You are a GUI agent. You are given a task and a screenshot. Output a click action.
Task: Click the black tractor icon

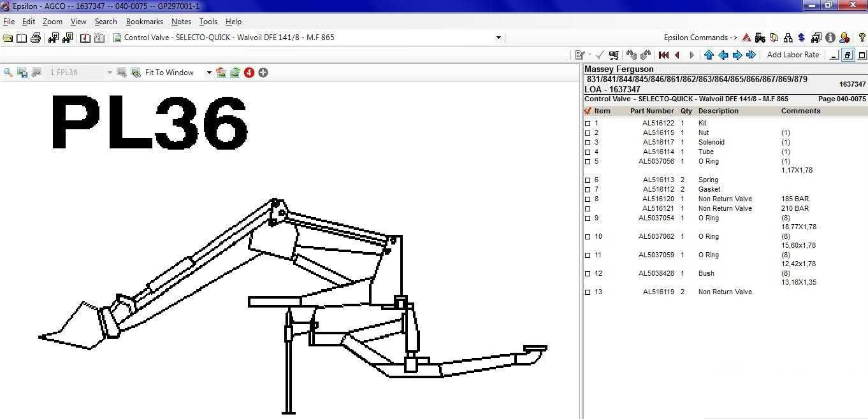(x=760, y=38)
